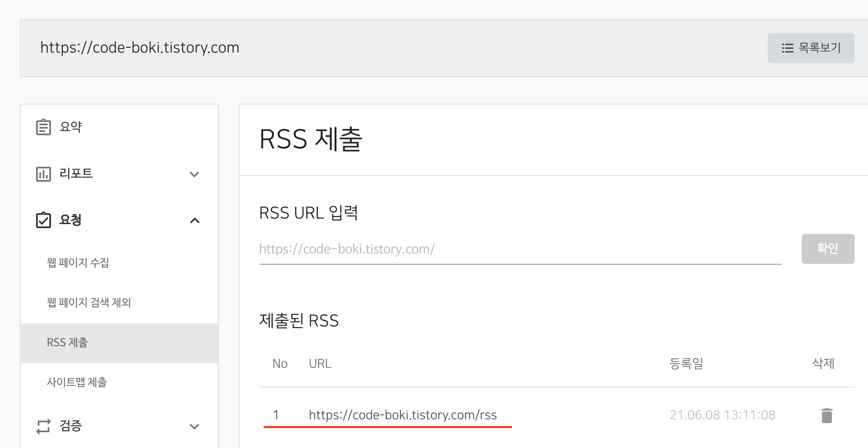The width and height of the screenshot is (868, 448).
Task: Click the 목록보기 button
Action: [x=811, y=48]
